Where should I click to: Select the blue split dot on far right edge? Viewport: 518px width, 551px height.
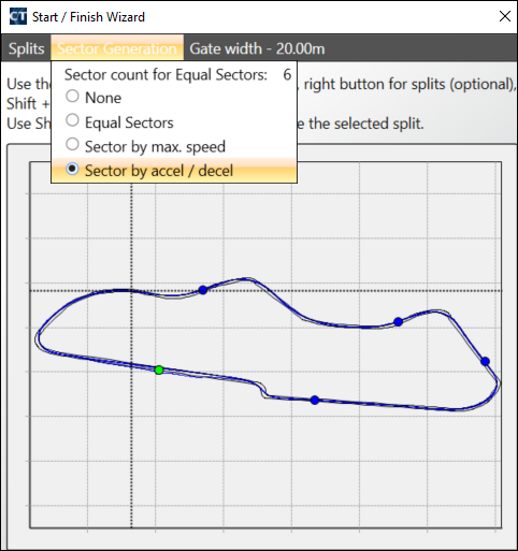[485, 361]
